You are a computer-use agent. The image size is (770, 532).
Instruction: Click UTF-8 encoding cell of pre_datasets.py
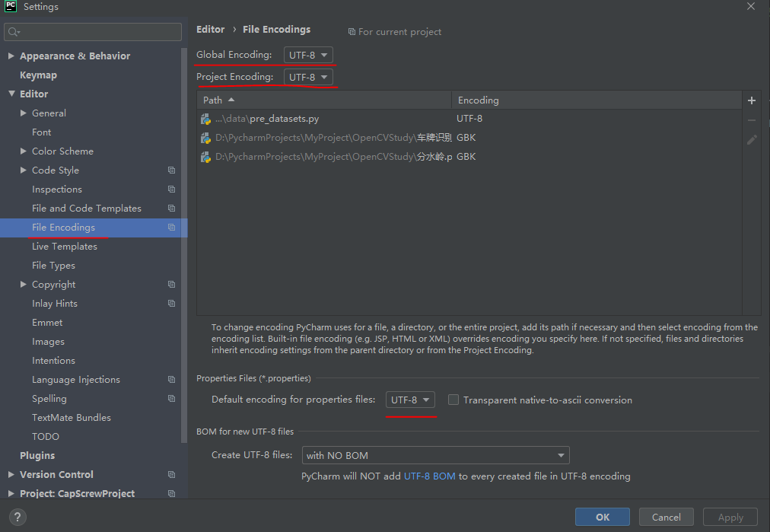pos(469,119)
